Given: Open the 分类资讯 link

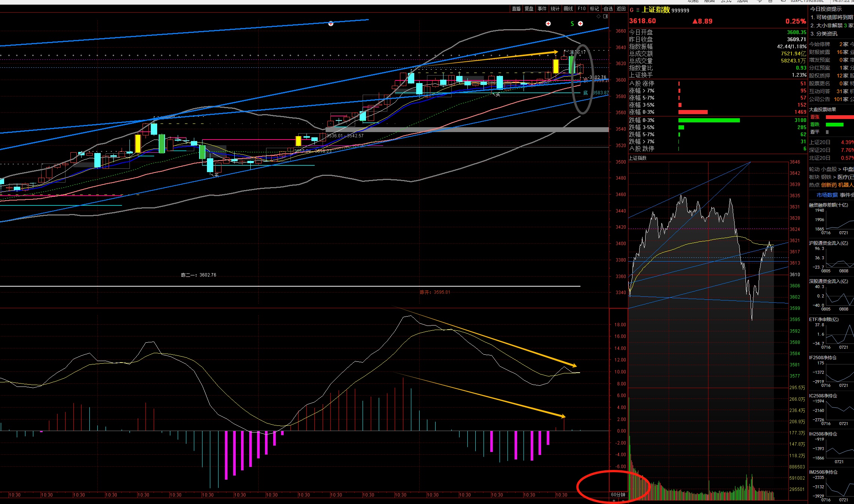Looking at the screenshot, I should pyautogui.click(x=824, y=34).
